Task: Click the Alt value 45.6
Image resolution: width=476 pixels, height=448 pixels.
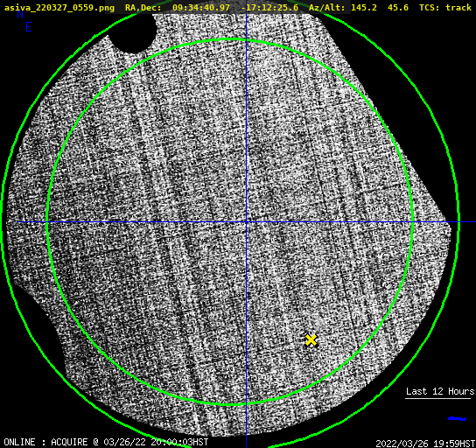Action: [398, 7]
